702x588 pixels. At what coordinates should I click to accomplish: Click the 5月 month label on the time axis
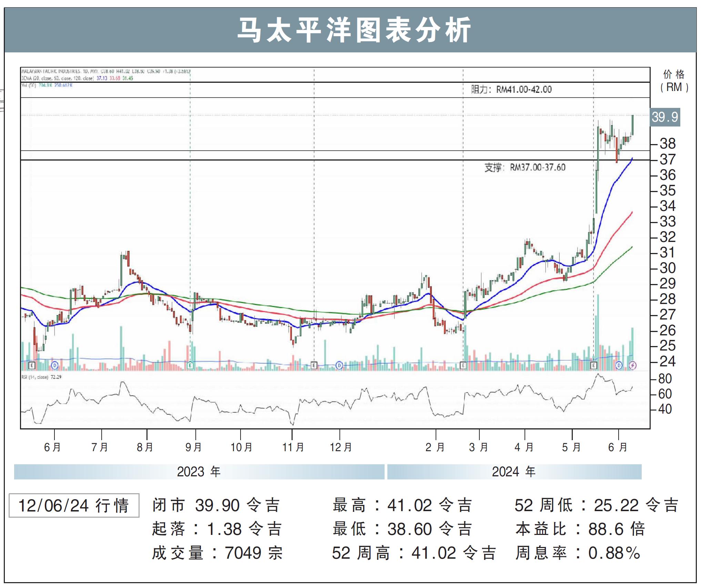click(x=572, y=447)
